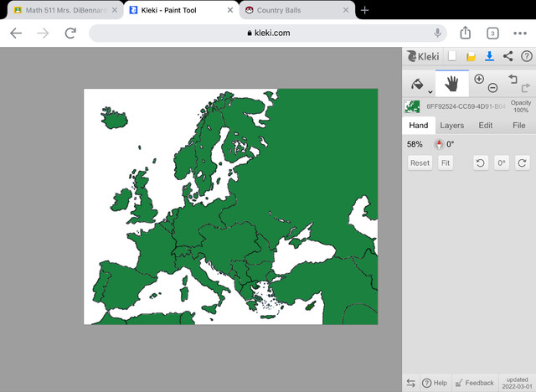Open the browser three-dots menu
536x392 pixels.
(519, 34)
